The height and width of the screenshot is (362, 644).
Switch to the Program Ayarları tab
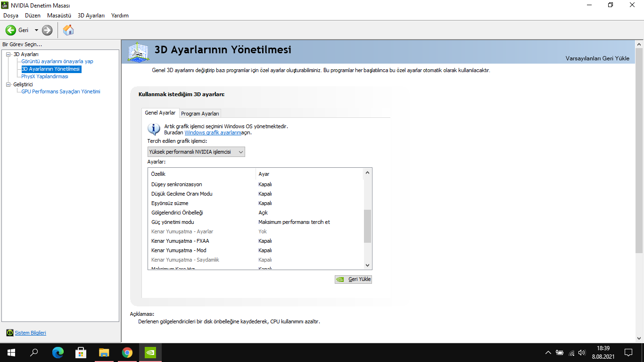200,114
